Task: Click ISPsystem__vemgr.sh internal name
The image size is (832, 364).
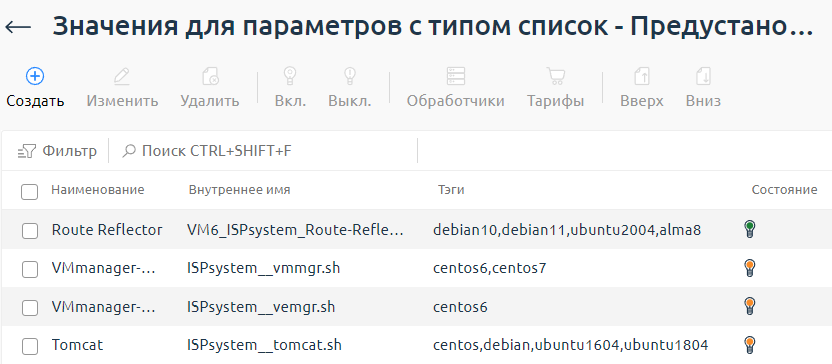Action: [x=261, y=307]
